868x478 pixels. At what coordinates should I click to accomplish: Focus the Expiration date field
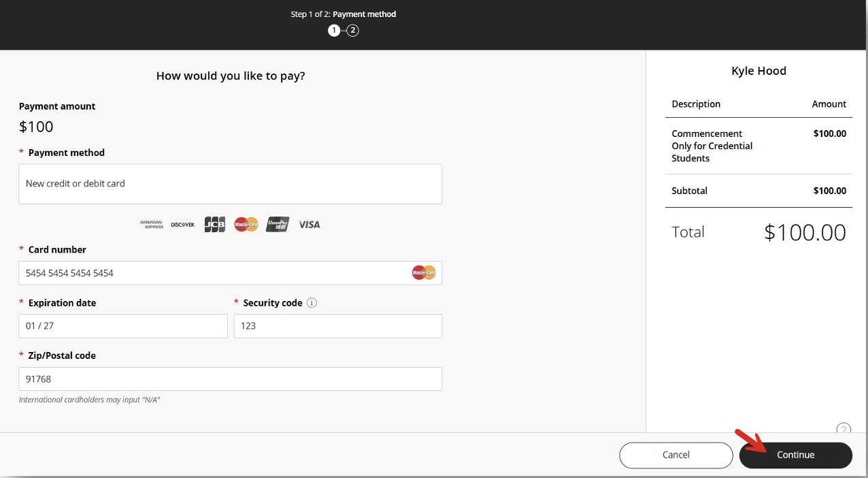click(x=123, y=326)
